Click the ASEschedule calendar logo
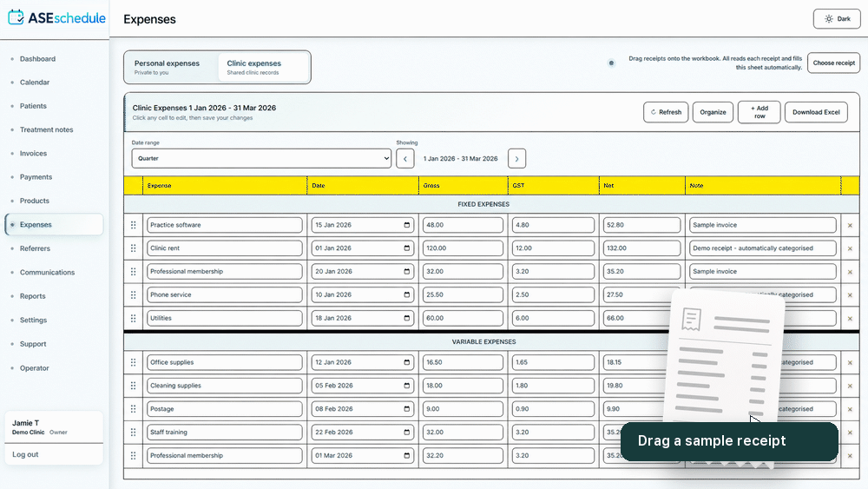Screen dimensions: 868x489 (16, 17)
